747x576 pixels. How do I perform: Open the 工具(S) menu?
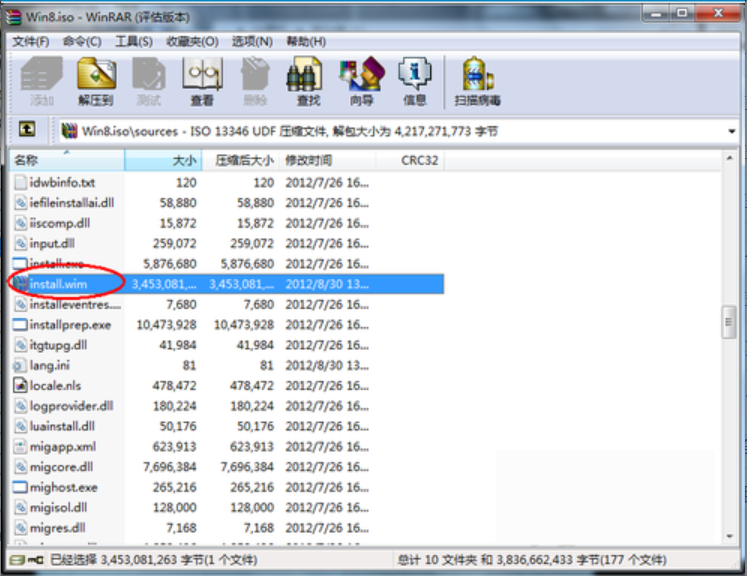[134, 41]
